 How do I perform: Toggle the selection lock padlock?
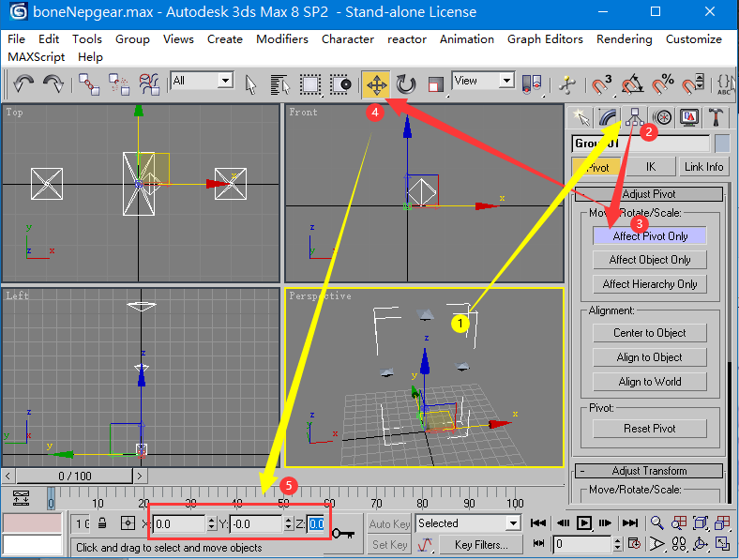click(x=102, y=523)
